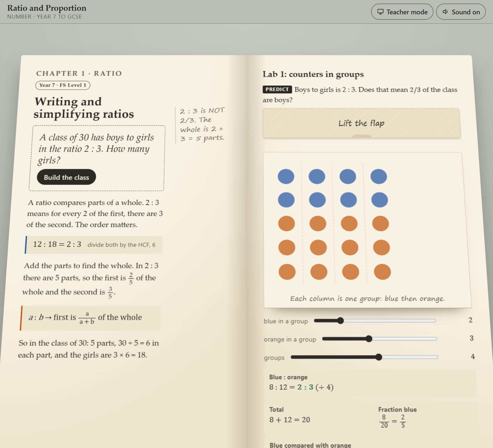Click the Year 7 · FS Level 1 badge

pyautogui.click(x=63, y=85)
